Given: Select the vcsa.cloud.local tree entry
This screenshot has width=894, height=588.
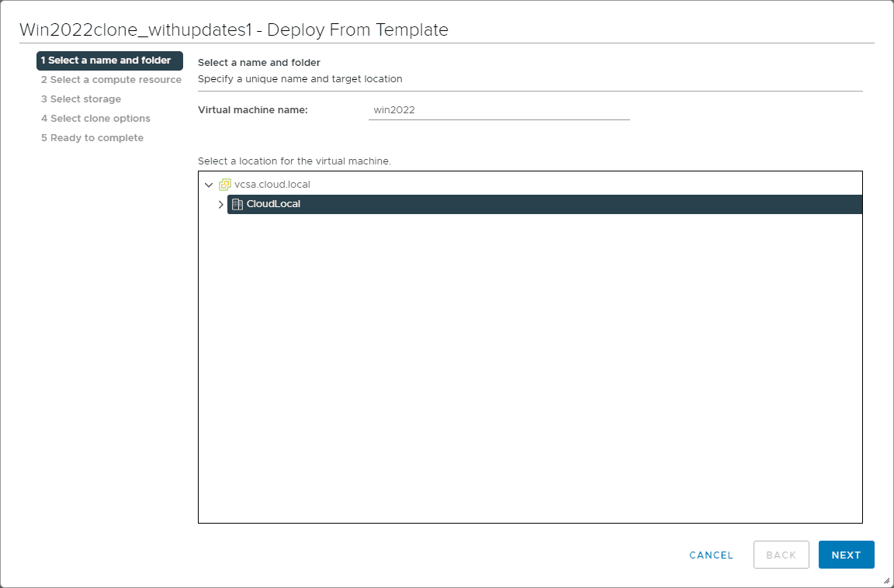Looking at the screenshot, I should point(272,185).
